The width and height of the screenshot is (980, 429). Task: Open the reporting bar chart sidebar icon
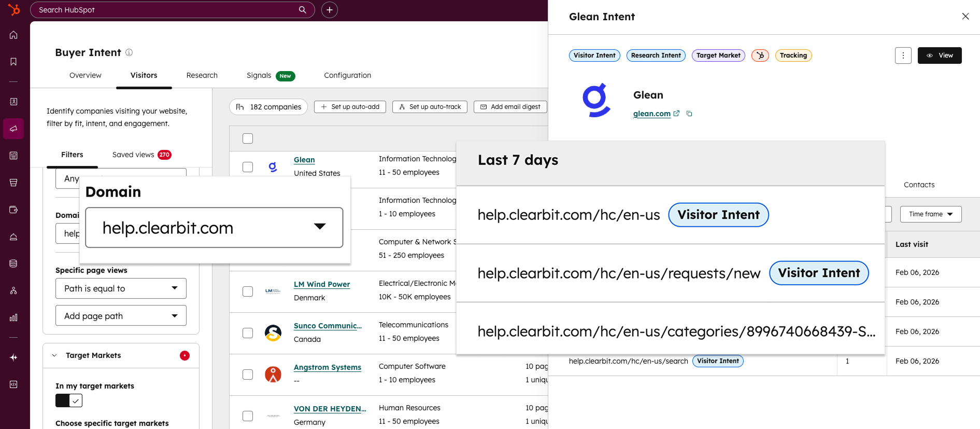tap(13, 317)
